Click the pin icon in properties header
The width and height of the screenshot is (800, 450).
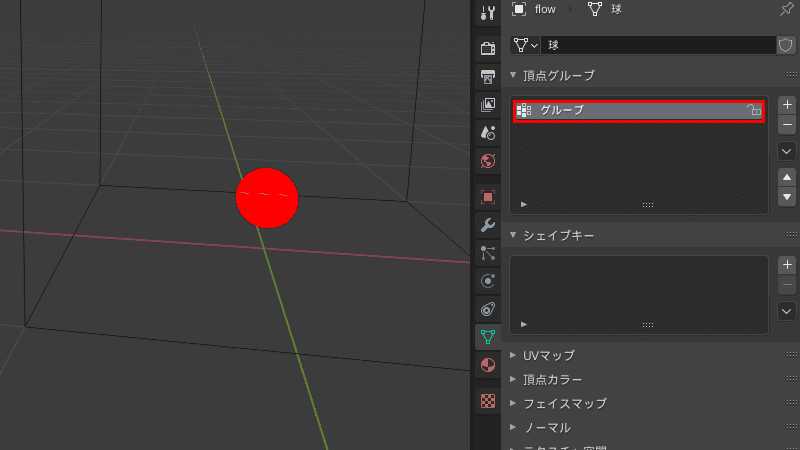786,9
